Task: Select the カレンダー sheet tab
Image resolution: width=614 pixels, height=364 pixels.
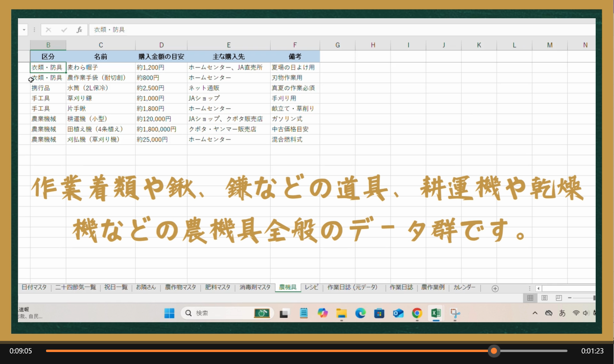Action: [464, 287]
